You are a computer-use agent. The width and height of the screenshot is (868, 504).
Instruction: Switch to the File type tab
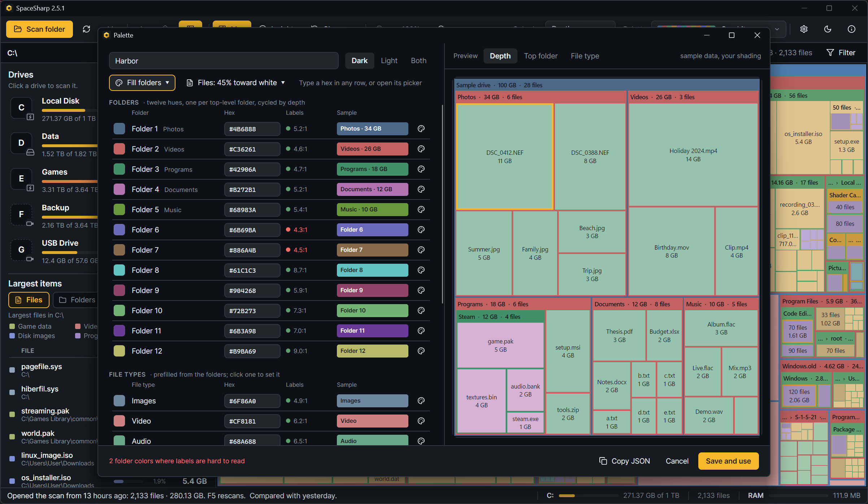coord(585,56)
